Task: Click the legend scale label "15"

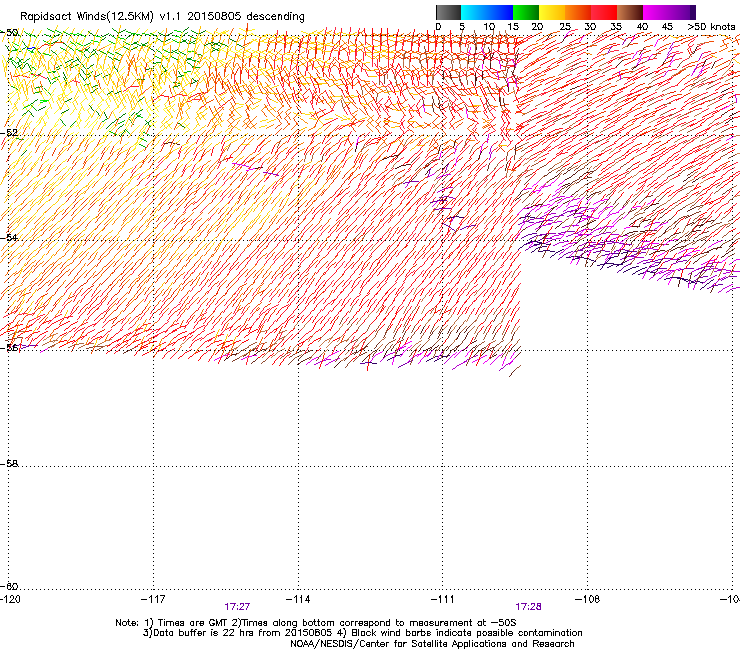Action: (x=513, y=26)
